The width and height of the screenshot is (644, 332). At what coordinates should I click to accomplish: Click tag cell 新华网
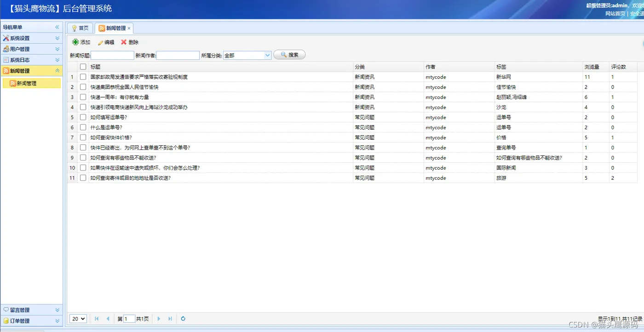(503, 77)
